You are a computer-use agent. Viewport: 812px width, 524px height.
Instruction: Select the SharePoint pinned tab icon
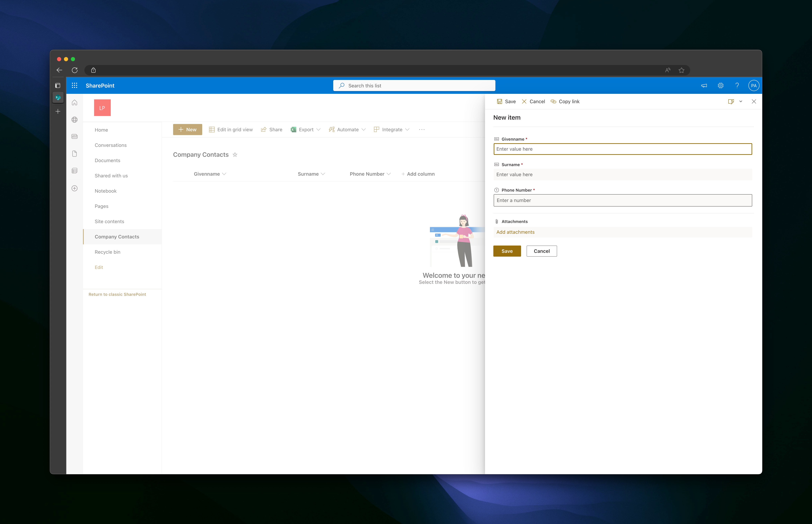click(x=58, y=98)
